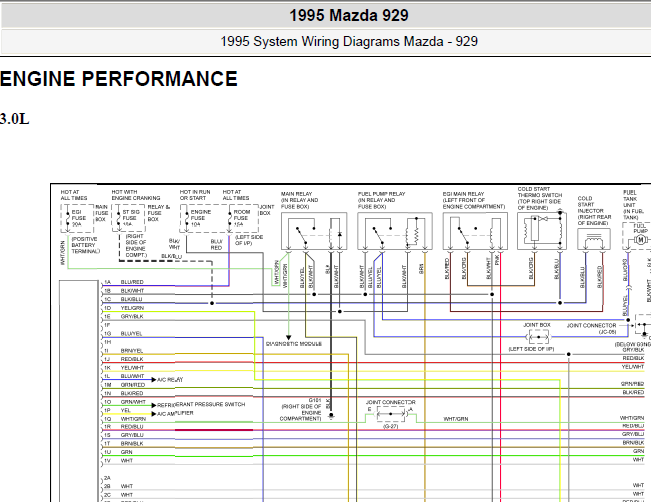This screenshot has width=651, height=502.
Task: Click the 'JOINT CONNECTOR' (G-27) label
Action: click(x=390, y=402)
